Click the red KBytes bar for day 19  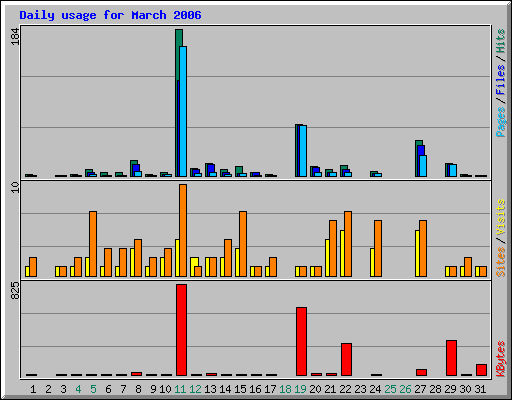pos(301,342)
